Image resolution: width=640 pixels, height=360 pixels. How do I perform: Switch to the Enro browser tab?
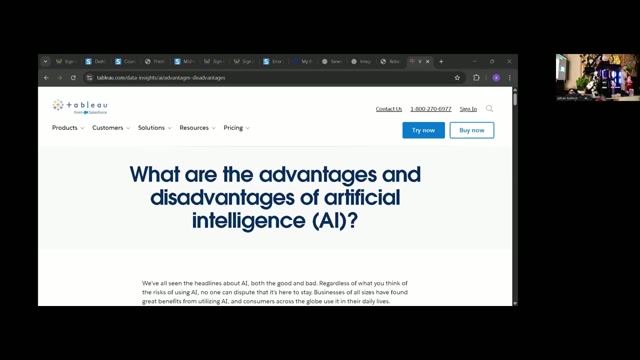(273, 62)
